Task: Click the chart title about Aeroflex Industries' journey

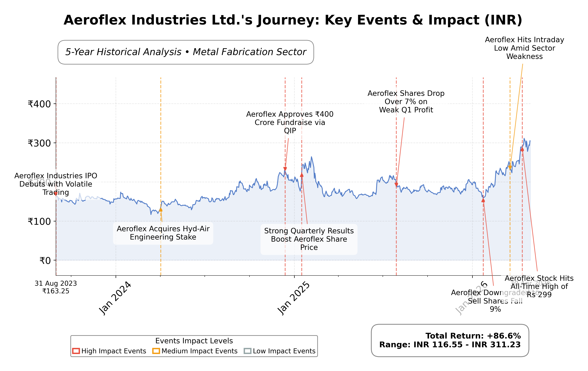Action: pos(293,20)
